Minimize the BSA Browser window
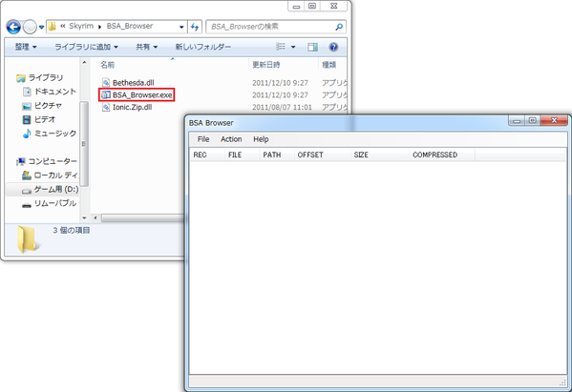 (x=517, y=120)
